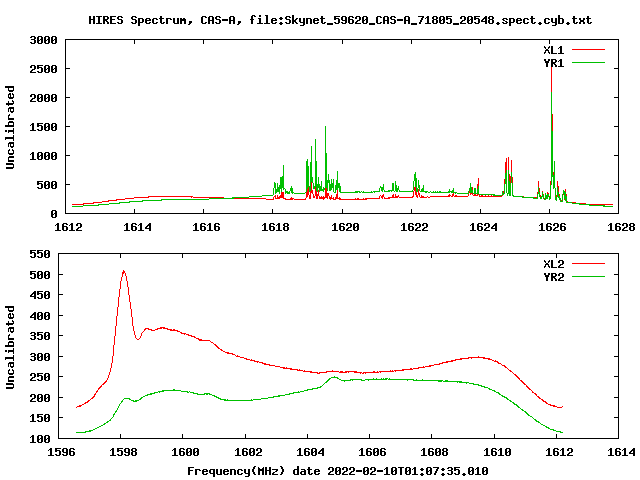Image resolution: width=640 pixels, height=480 pixels.
Task: Click the 3000 y-axis tick label
Action: 43,40
